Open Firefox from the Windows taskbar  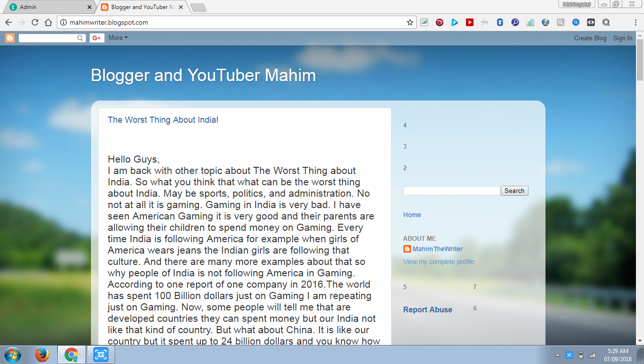tap(42, 355)
